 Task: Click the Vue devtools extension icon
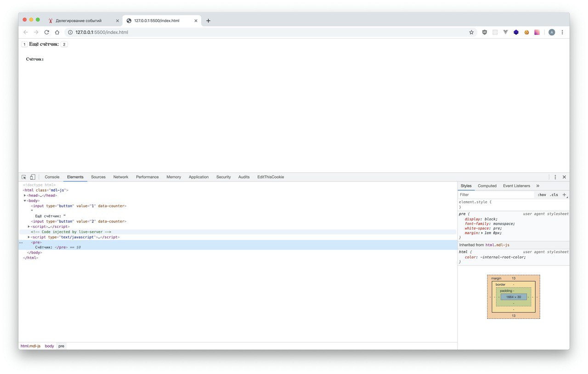(505, 32)
